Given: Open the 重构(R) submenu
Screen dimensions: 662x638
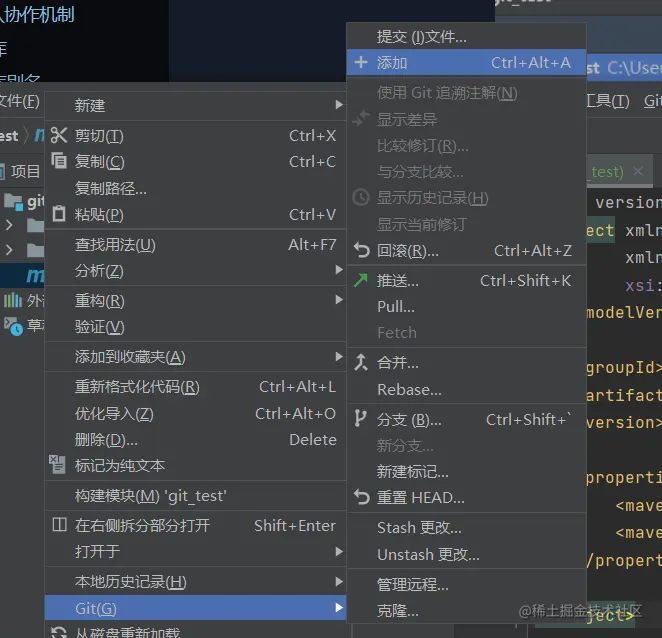Looking at the screenshot, I should [x=195, y=300].
